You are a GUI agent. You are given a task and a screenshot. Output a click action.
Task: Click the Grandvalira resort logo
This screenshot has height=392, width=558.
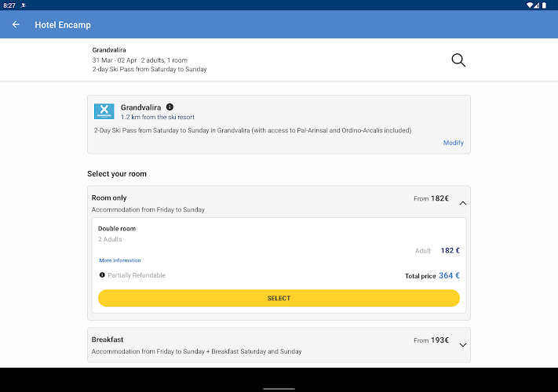pos(104,111)
